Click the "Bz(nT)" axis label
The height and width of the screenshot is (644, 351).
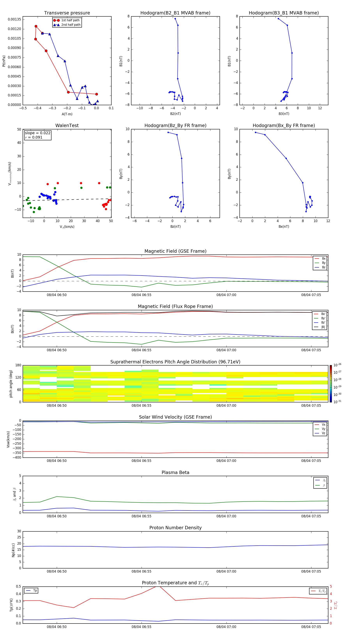coord(175,227)
